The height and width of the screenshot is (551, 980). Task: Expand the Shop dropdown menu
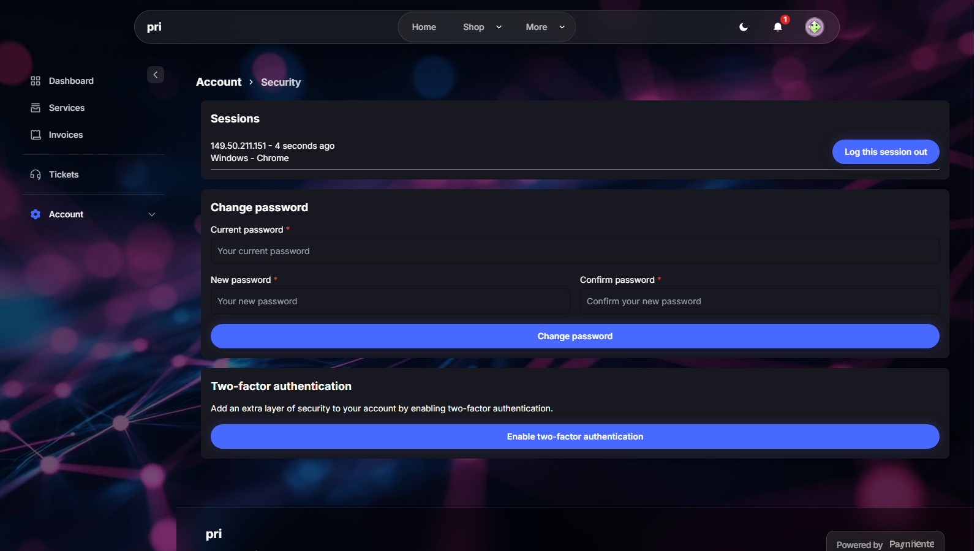[x=482, y=27]
